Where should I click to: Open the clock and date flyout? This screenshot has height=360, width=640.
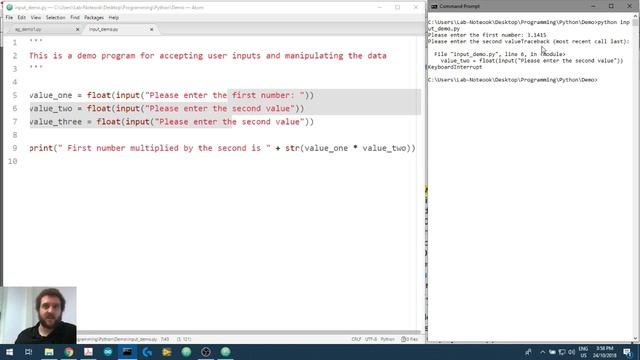tap(604, 352)
